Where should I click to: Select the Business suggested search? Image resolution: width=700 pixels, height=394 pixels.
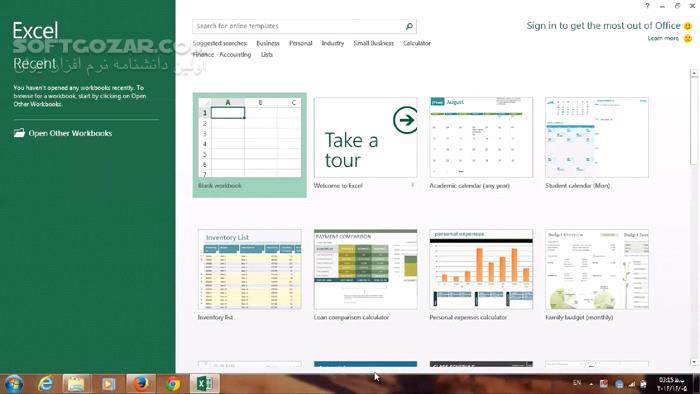(268, 43)
